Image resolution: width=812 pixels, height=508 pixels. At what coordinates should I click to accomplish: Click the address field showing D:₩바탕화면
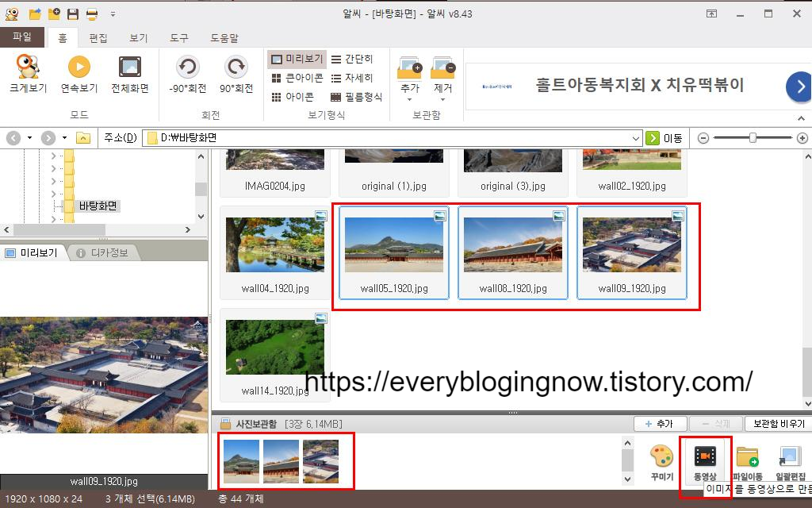tap(392, 138)
